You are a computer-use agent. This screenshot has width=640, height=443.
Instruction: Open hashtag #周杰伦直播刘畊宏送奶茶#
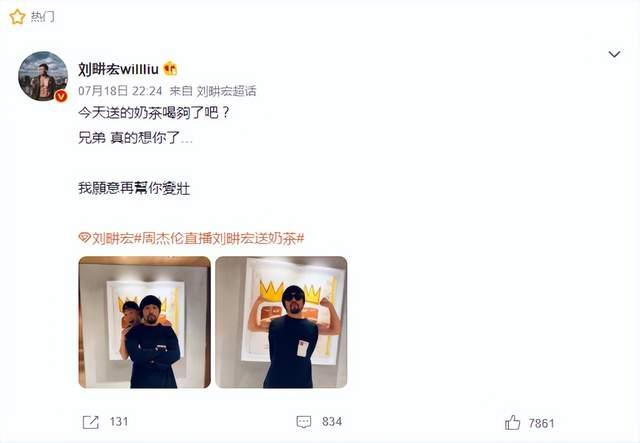tap(219, 238)
